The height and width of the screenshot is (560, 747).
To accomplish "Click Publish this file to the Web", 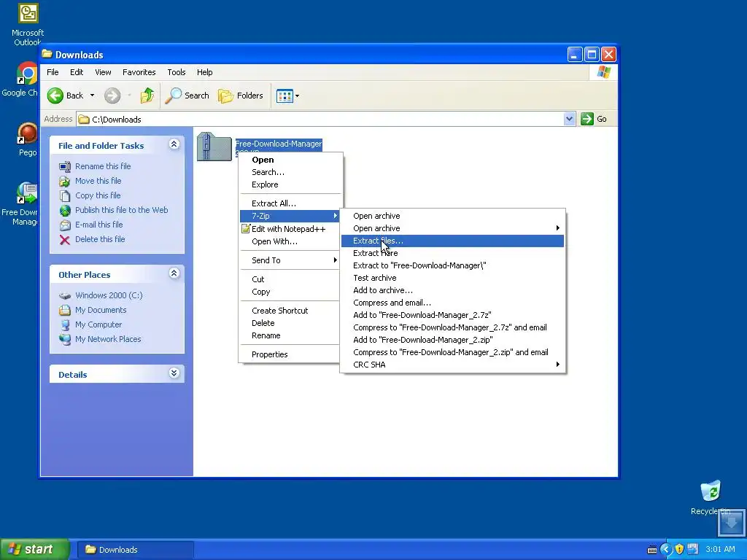I will pyautogui.click(x=122, y=210).
